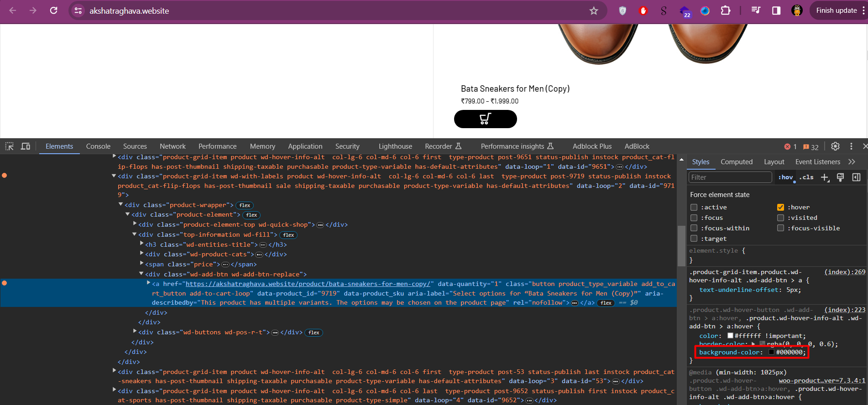The image size is (868, 405).
Task: Toggle the browser side panel icon
Action: (x=776, y=10)
